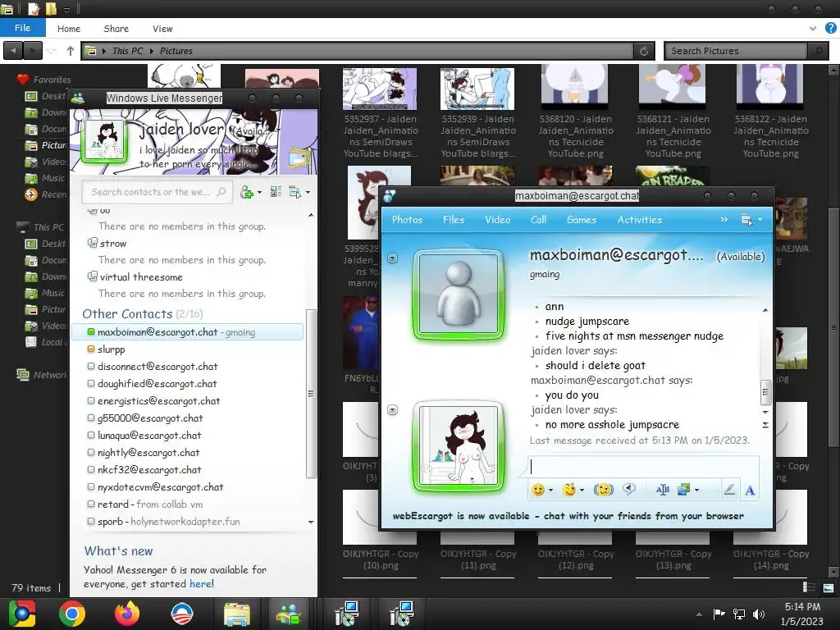The height and width of the screenshot is (630, 840).
Task: Open the Start button on taskbar
Action: (x=22, y=614)
